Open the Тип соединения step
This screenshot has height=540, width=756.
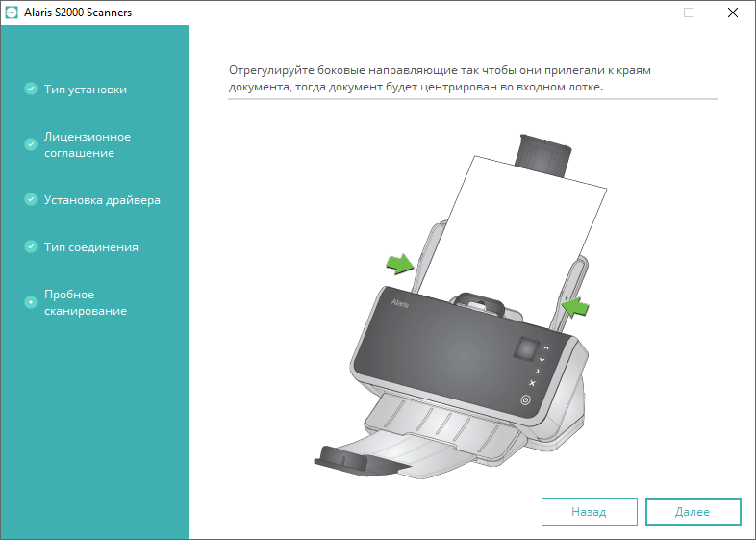coord(91,247)
